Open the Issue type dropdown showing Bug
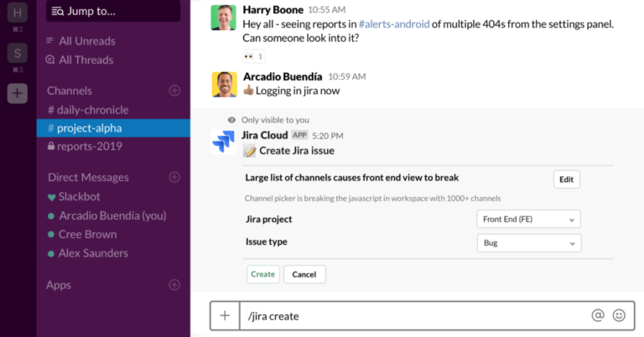Screen dimensions: 644x337 click(x=529, y=243)
